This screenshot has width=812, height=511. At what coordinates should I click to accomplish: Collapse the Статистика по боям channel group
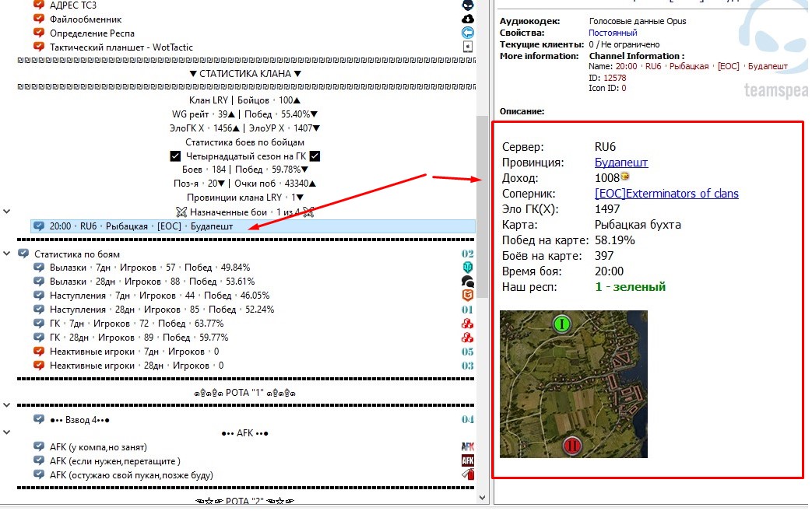pyautogui.click(x=7, y=254)
